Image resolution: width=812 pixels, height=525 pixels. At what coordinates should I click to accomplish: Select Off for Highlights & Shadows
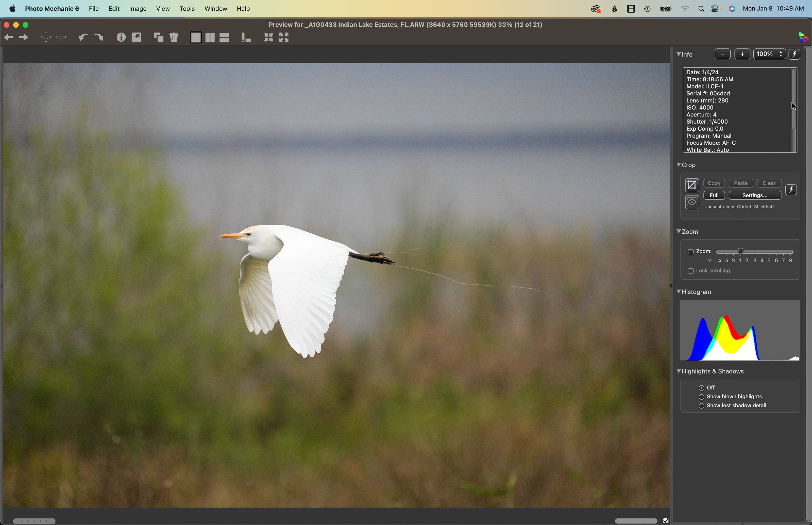coord(702,388)
